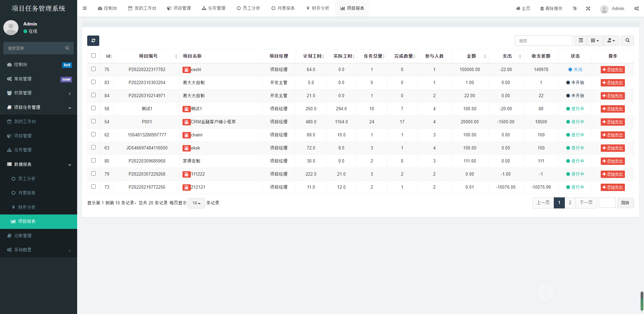Open the 任务管理 navigation tab

point(214,8)
